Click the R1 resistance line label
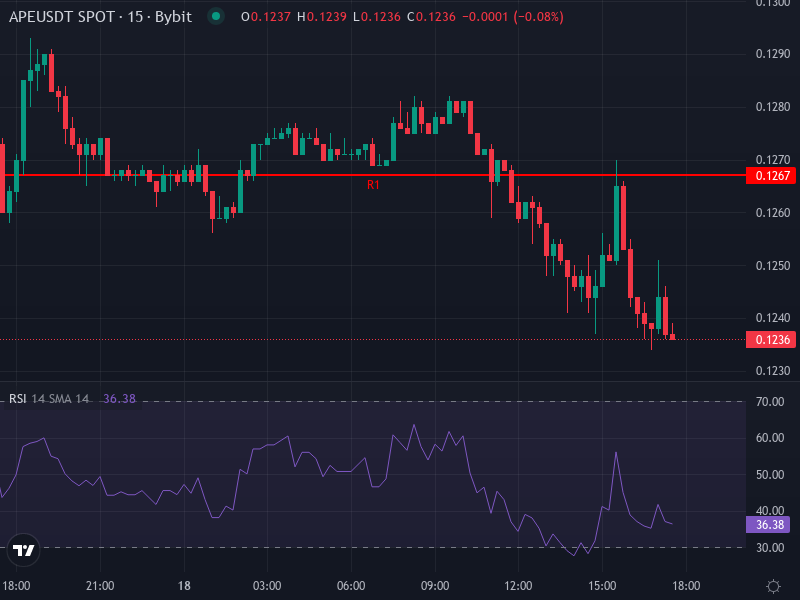This screenshot has width=800, height=600. point(371,184)
